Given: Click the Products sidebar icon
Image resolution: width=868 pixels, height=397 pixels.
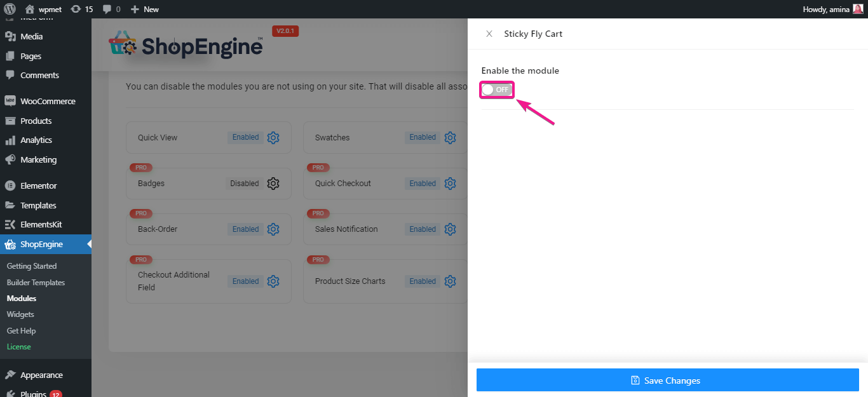Looking at the screenshot, I should point(10,121).
